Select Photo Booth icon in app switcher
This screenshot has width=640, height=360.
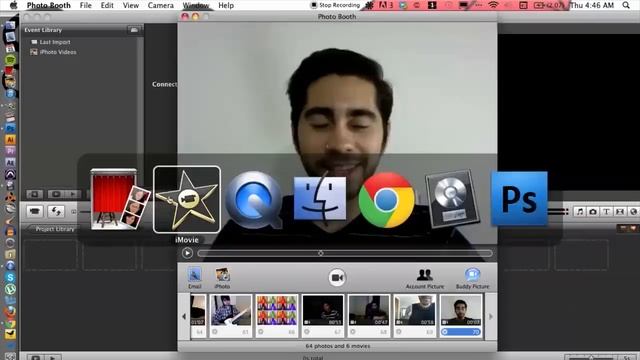point(120,200)
